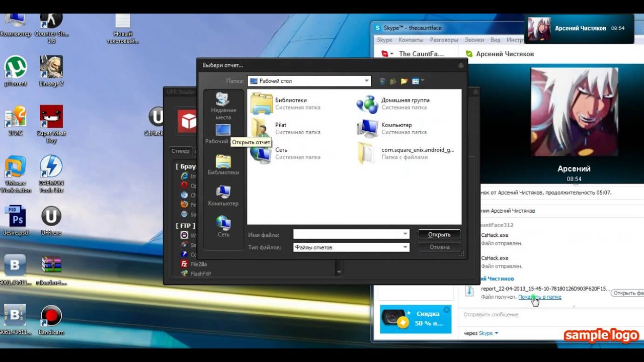The image size is (644, 362).
Task: Open the reloadnet WinRAR archive on the desktop
Action: pyautogui.click(x=51, y=270)
